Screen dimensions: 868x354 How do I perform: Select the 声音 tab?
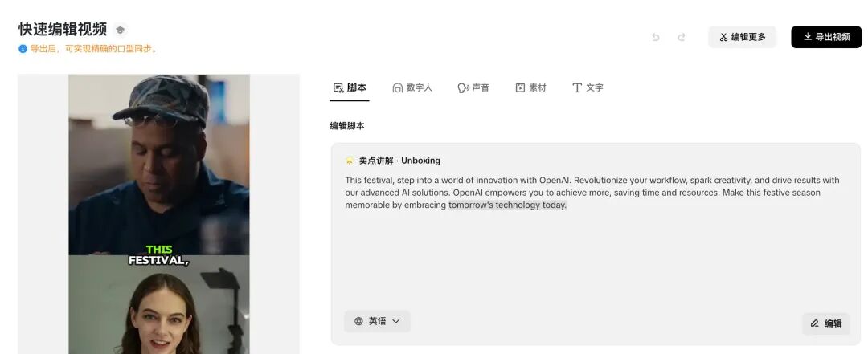[473, 87]
